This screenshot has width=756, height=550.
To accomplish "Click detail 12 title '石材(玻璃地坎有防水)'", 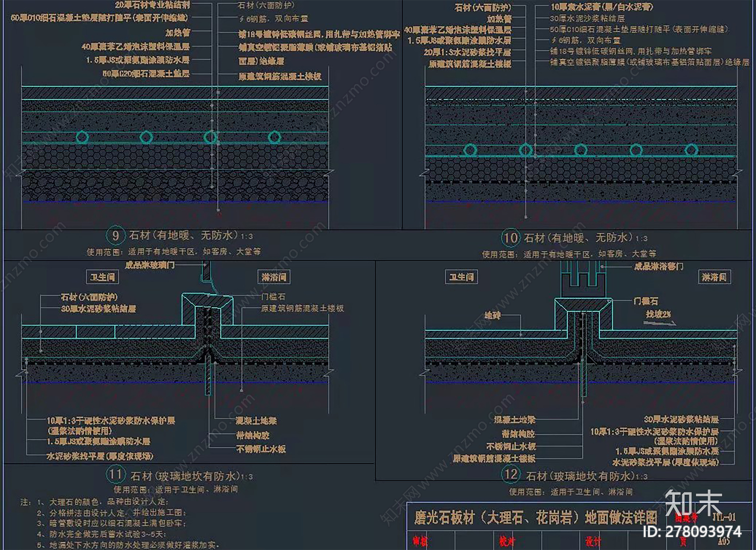I will [580, 476].
